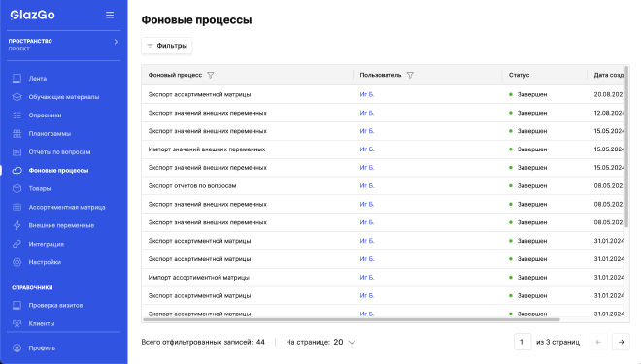The image size is (641, 364).
Task: Click the Обучающие материалы graduation cap icon
Action: click(17, 97)
